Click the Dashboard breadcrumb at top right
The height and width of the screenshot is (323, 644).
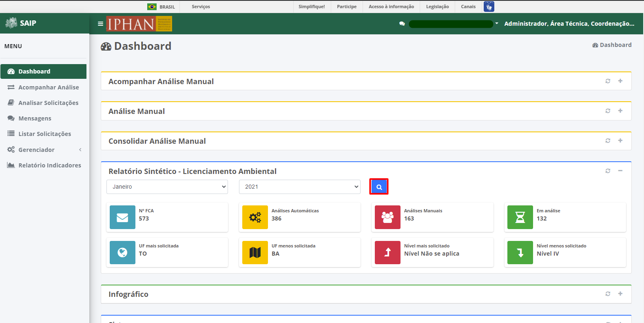point(612,45)
